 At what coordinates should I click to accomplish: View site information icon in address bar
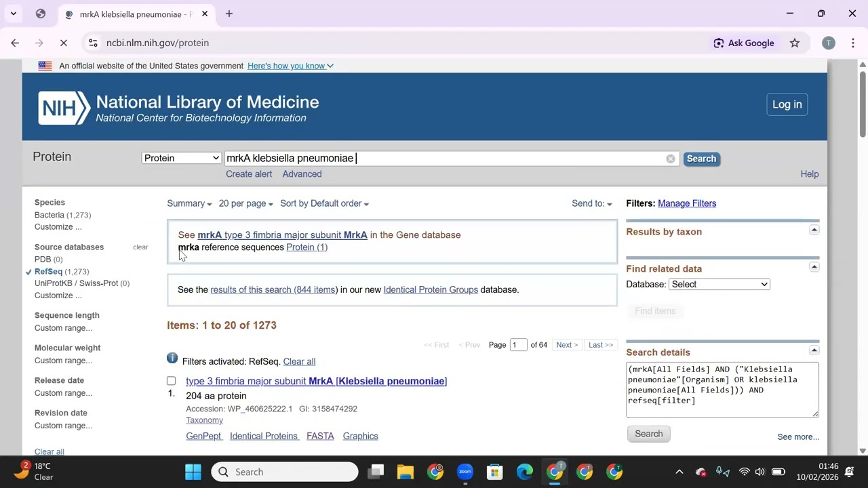(x=93, y=43)
